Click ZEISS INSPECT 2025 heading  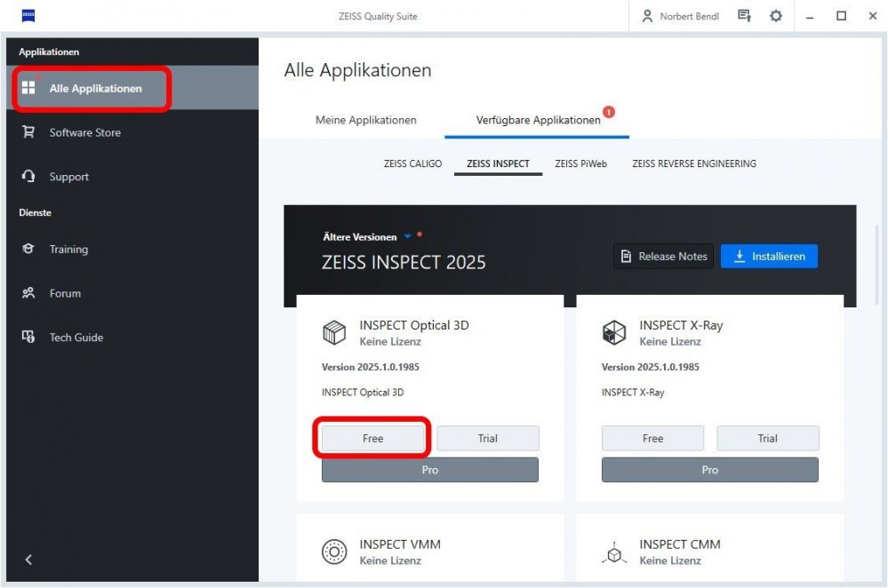coord(404,263)
